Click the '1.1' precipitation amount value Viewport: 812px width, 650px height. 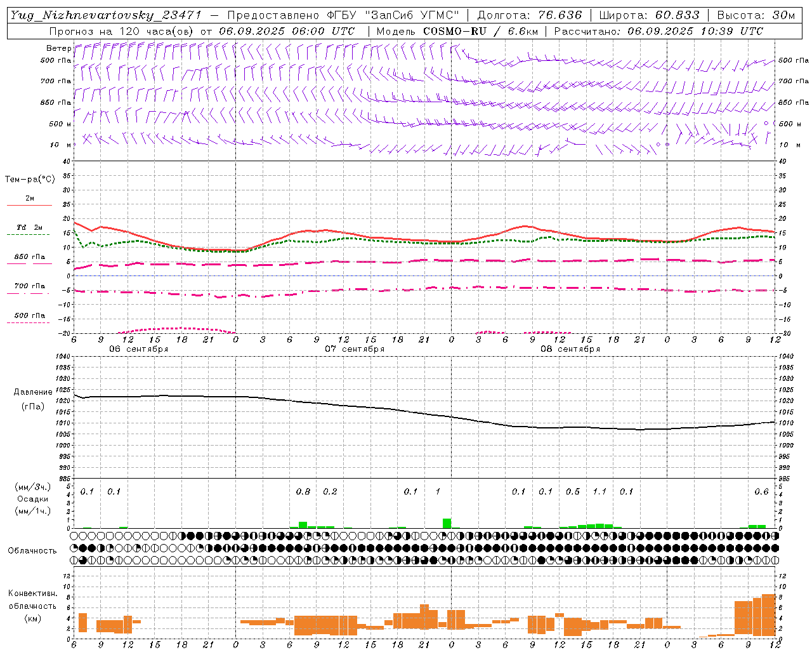[599, 492]
